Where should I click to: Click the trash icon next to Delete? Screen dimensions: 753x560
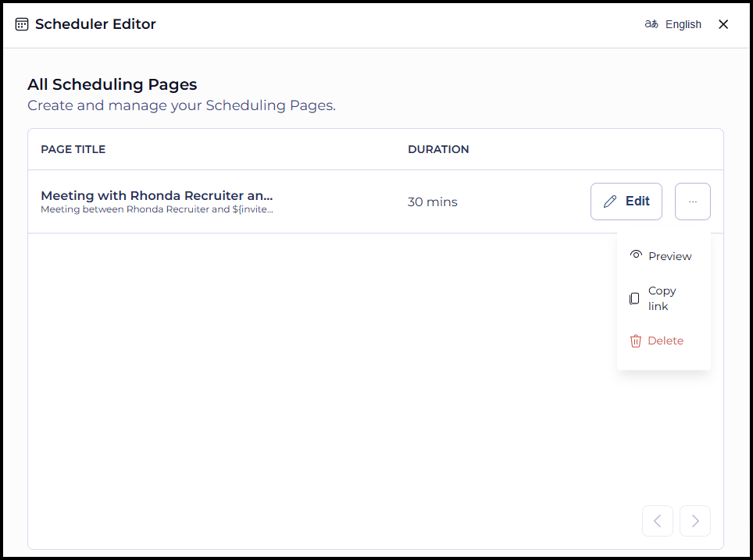click(x=634, y=341)
